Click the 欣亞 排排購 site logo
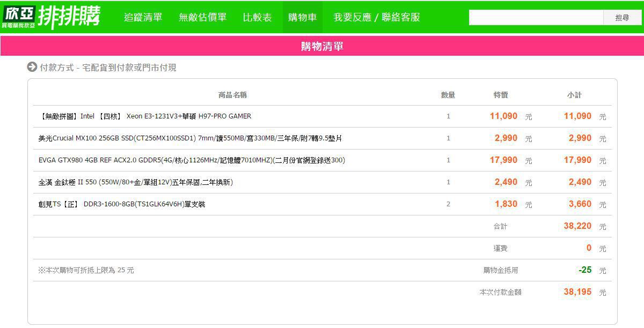 pyautogui.click(x=52, y=17)
